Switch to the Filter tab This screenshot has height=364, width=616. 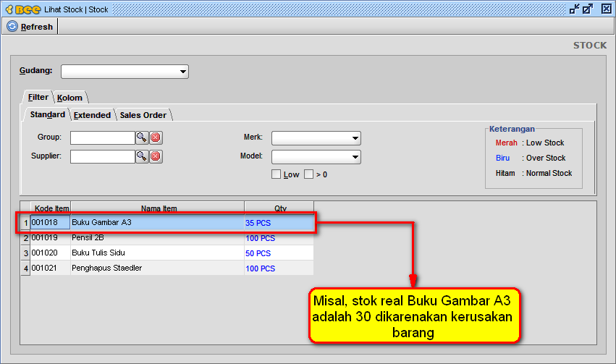click(x=38, y=97)
